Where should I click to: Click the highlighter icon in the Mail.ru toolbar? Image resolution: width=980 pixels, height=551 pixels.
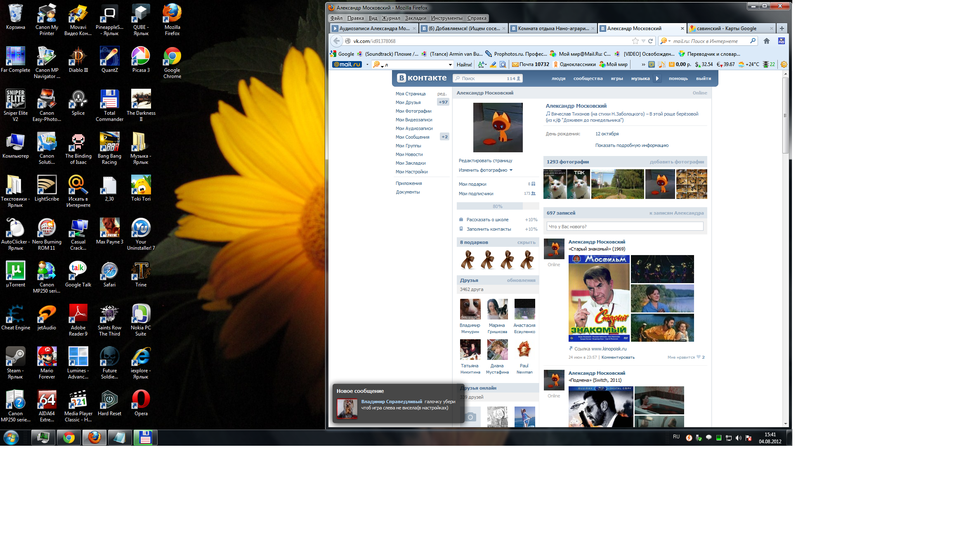click(x=493, y=64)
